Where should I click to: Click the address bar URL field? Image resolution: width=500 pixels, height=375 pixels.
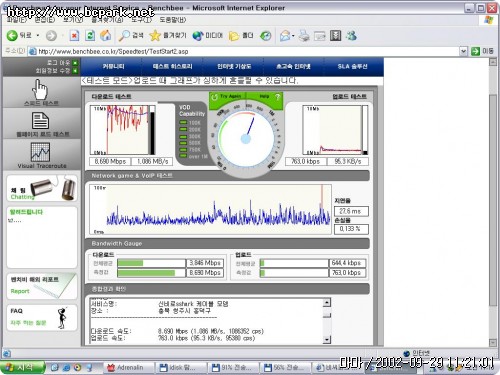(248, 51)
